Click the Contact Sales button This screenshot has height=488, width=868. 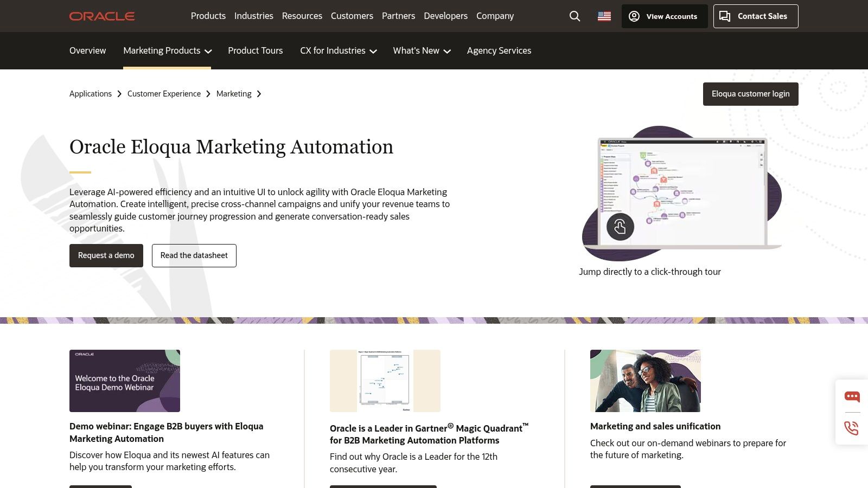coord(755,16)
